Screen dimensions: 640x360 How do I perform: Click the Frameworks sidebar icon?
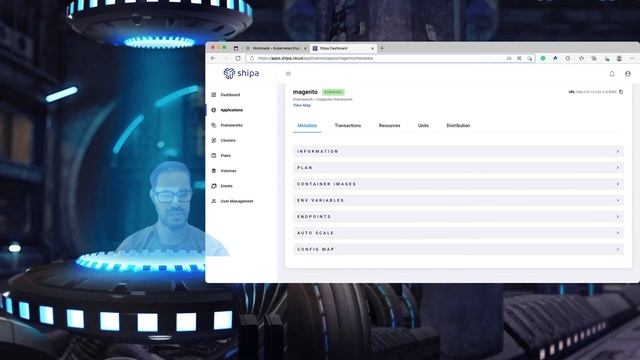click(213, 125)
